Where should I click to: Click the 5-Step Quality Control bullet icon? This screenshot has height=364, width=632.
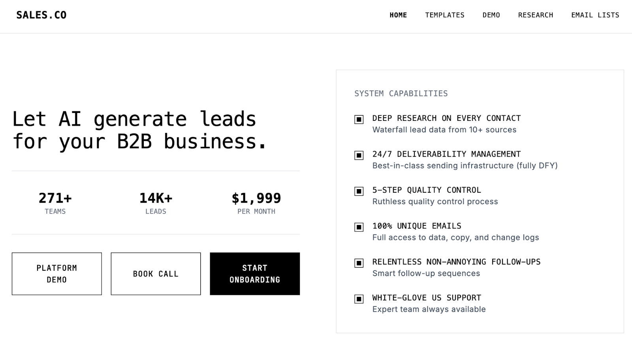tap(359, 191)
